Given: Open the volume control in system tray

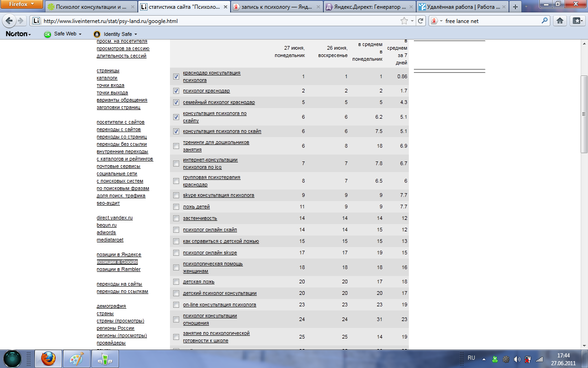Looking at the screenshot, I should tap(517, 359).
